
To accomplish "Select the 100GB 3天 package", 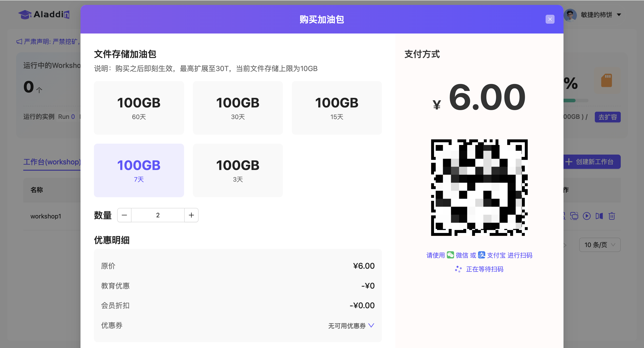I will coord(237,170).
